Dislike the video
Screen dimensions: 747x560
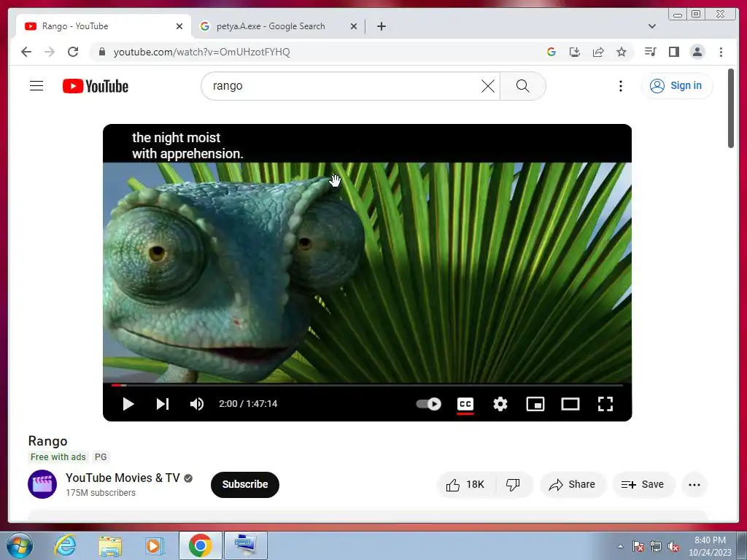513,485
